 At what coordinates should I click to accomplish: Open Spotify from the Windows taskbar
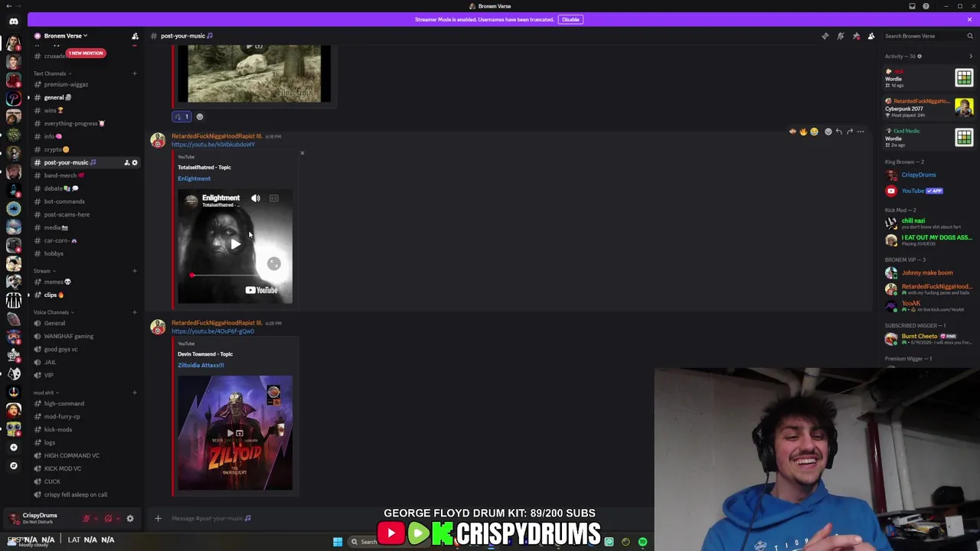[642, 542]
